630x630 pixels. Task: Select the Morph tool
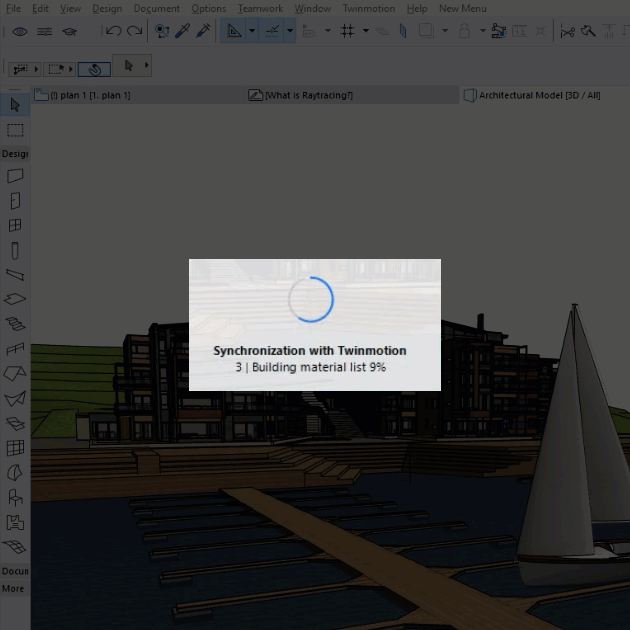(x=15, y=473)
